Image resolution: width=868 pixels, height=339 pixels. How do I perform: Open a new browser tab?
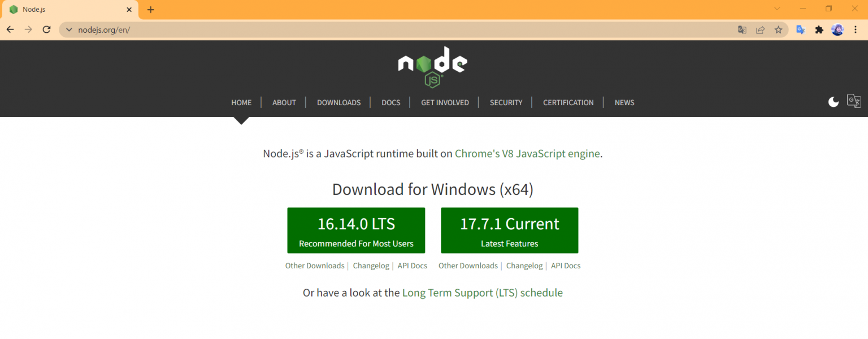coord(150,10)
